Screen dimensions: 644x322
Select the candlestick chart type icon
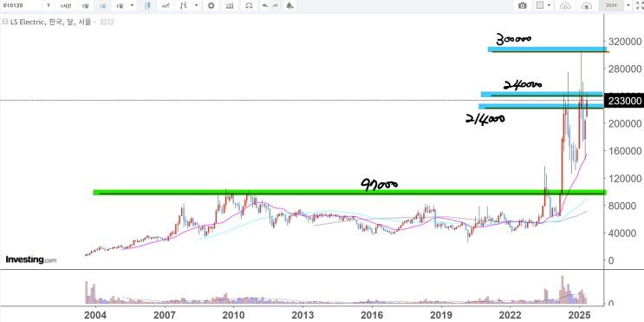(147, 5)
